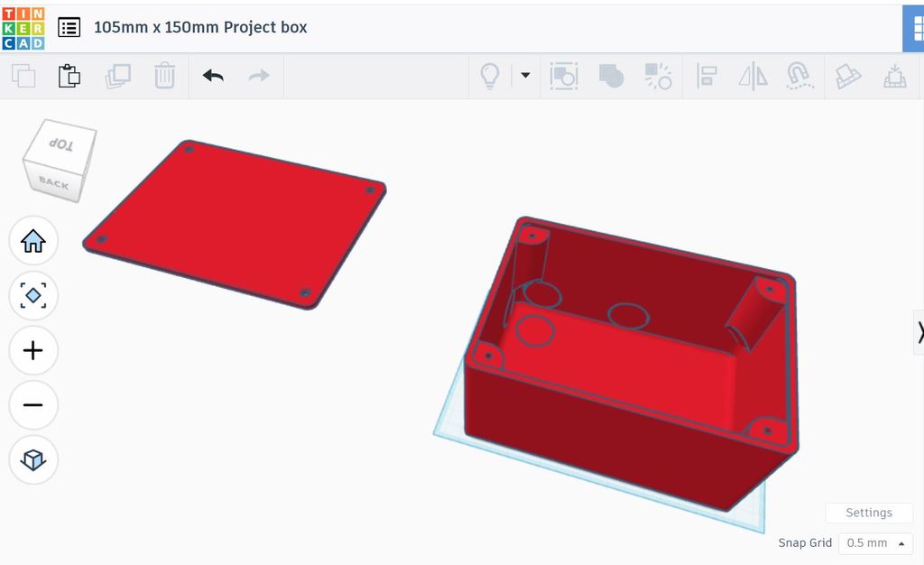
Task: Expand the visibility dropdown arrow beside the bulb
Action: [525, 76]
